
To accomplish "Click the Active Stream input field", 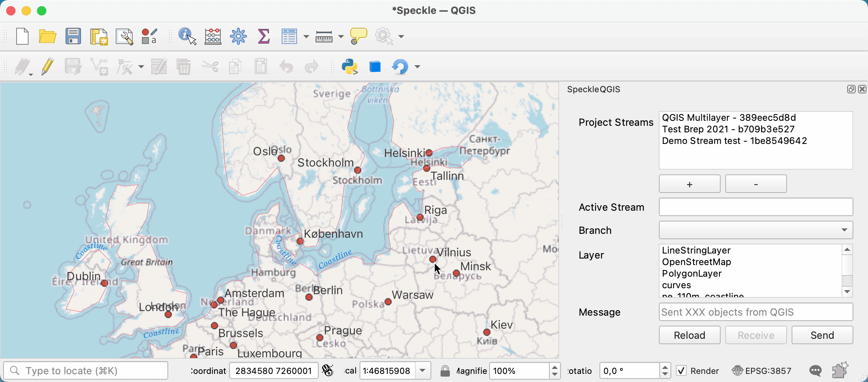I will [756, 207].
